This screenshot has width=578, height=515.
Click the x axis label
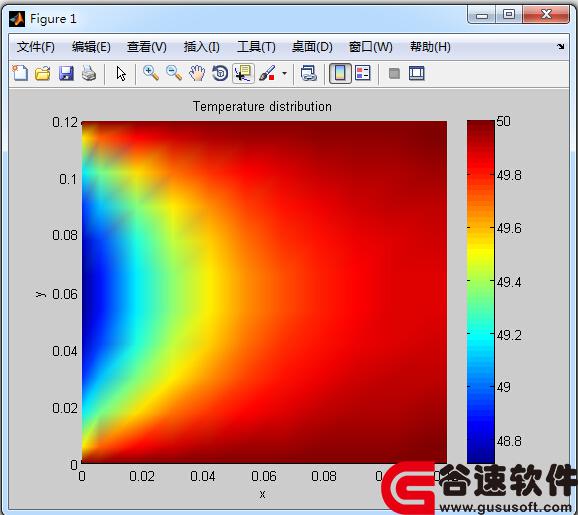262,494
